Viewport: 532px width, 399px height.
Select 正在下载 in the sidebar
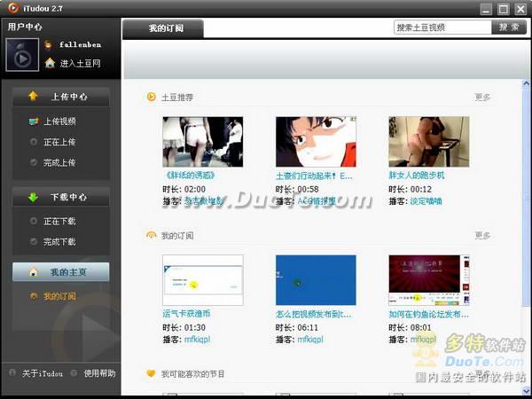pyautogui.click(x=59, y=222)
